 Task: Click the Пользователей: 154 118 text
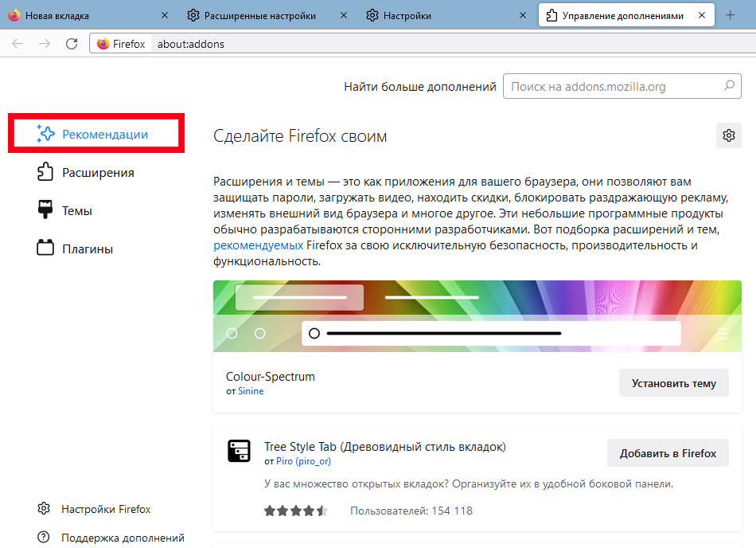(411, 511)
